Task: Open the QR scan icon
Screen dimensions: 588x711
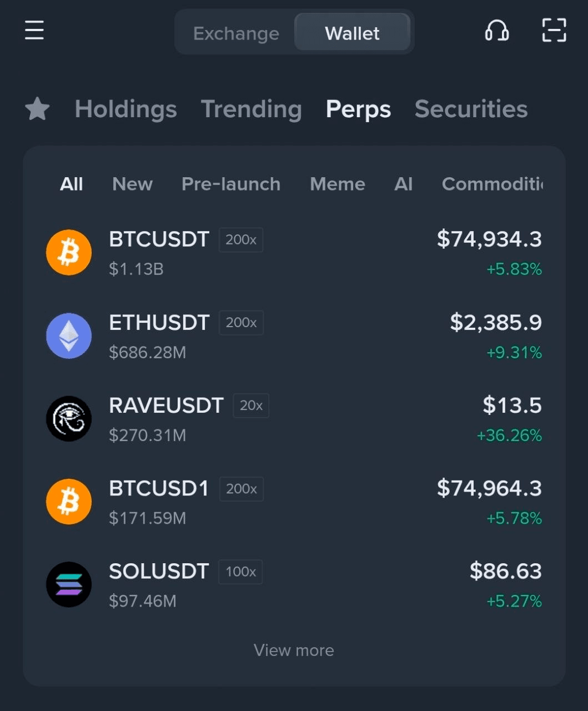Action: point(554,31)
